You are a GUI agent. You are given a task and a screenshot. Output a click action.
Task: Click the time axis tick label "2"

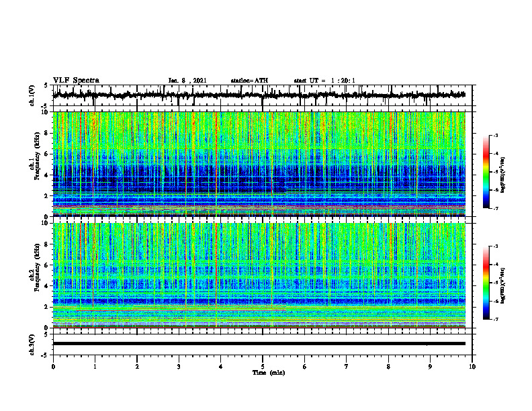(x=137, y=367)
